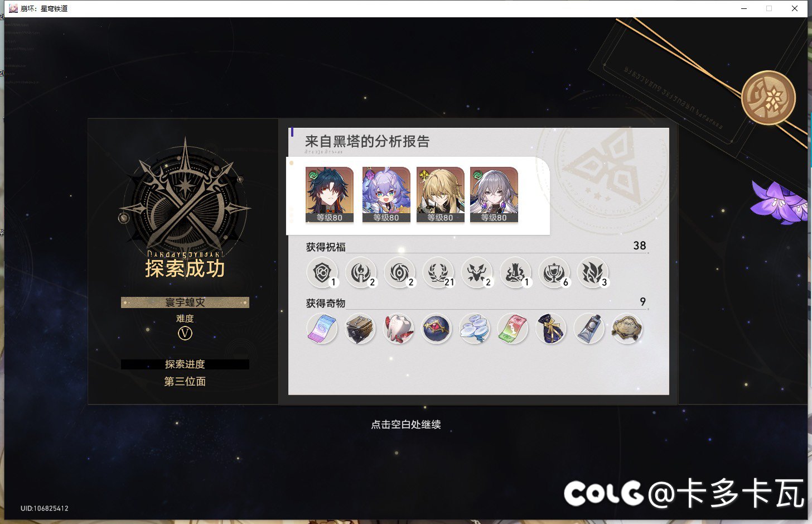Select the shield blessing icon with count 1
This screenshot has height=524, width=812.
pos(322,273)
